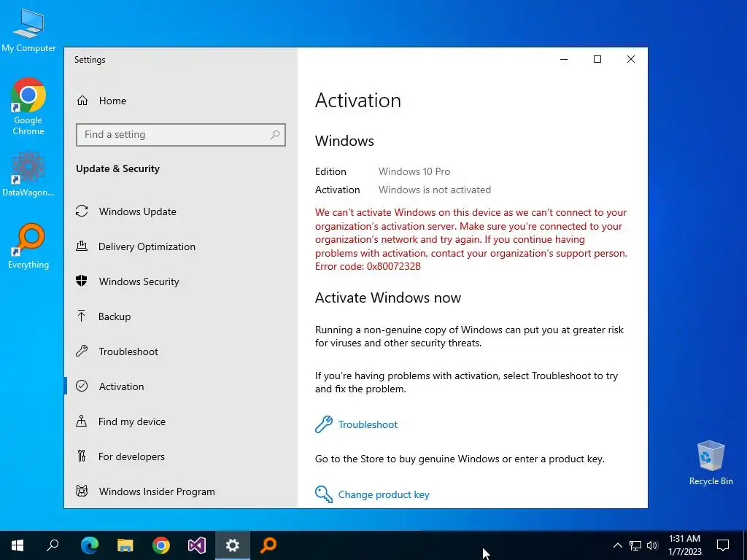Click the 'Windows is not activated' status text
Viewport: 747px width, 560px height.
[x=435, y=190]
